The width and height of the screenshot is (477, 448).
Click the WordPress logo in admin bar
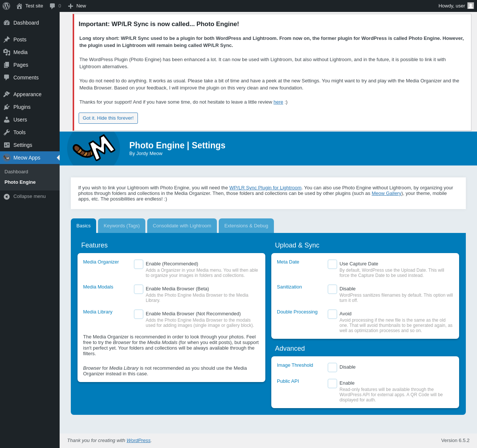click(x=6, y=6)
